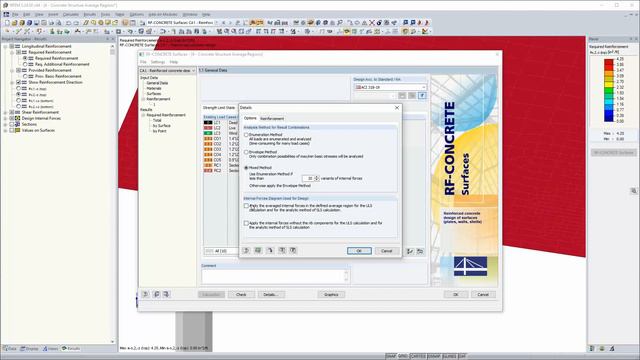Screen dimensions: 640x360
Task: Expand Design Internal Forces tree node
Action: tap(5, 118)
